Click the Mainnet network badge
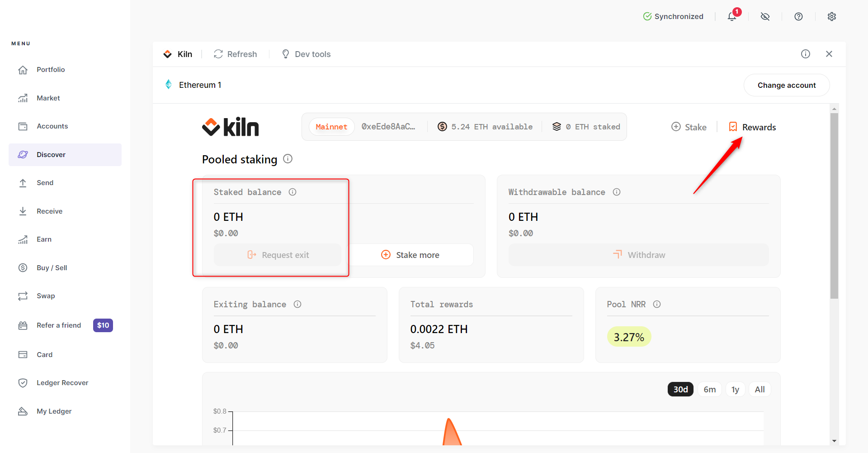 331,127
